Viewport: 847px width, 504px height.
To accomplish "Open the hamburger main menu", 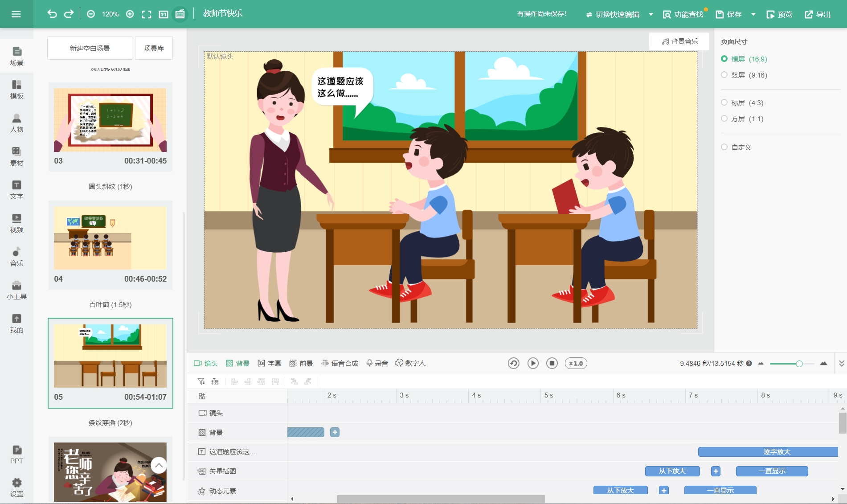I will click(16, 14).
